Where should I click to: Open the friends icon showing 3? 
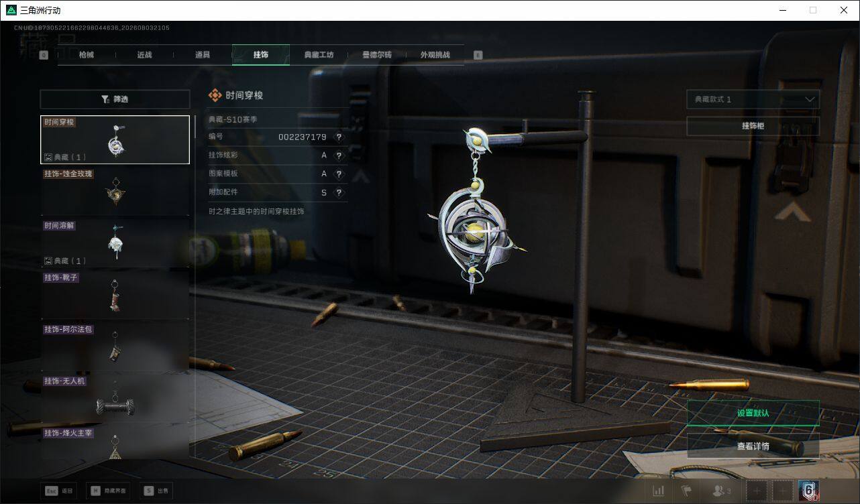point(721,491)
